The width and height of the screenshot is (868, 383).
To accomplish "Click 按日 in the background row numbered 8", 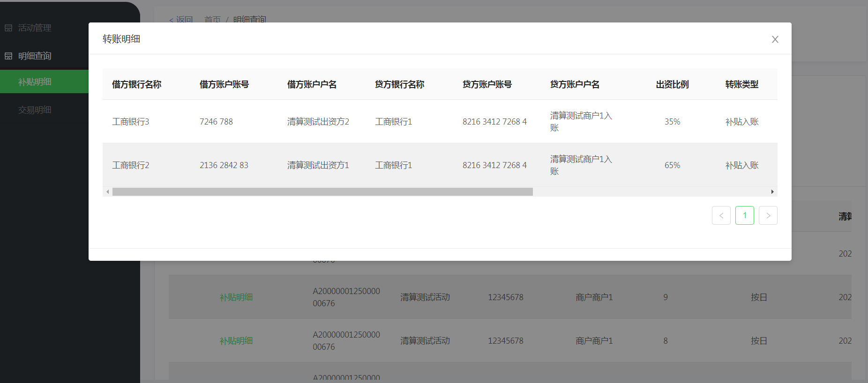I will [x=759, y=341].
